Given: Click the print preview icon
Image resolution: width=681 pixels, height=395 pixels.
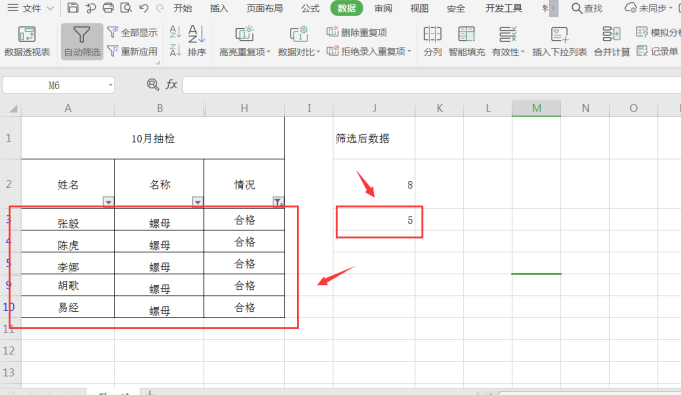Looking at the screenshot, I should (x=126, y=8).
